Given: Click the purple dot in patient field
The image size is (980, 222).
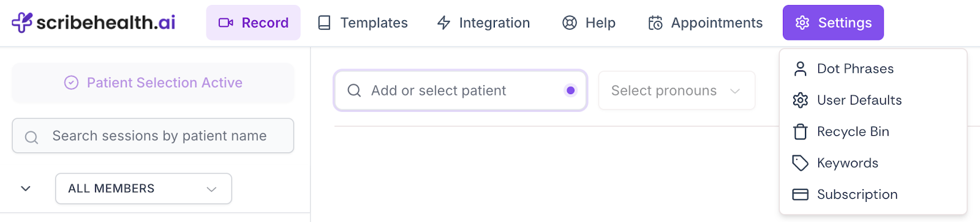Looking at the screenshot, I should click(x=571, y=91).
